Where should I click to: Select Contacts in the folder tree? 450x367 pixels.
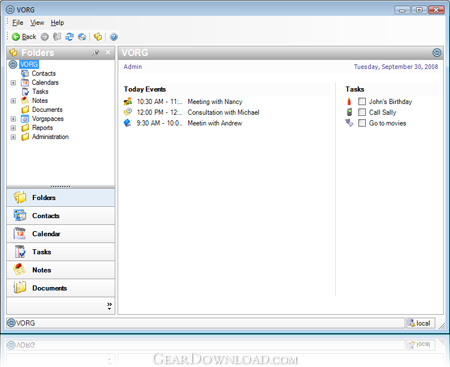44,73
